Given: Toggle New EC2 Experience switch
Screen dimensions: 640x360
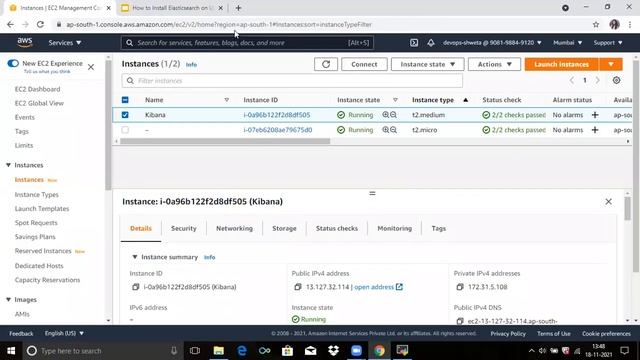Looking at the screenshot, I should click(13, 63).
